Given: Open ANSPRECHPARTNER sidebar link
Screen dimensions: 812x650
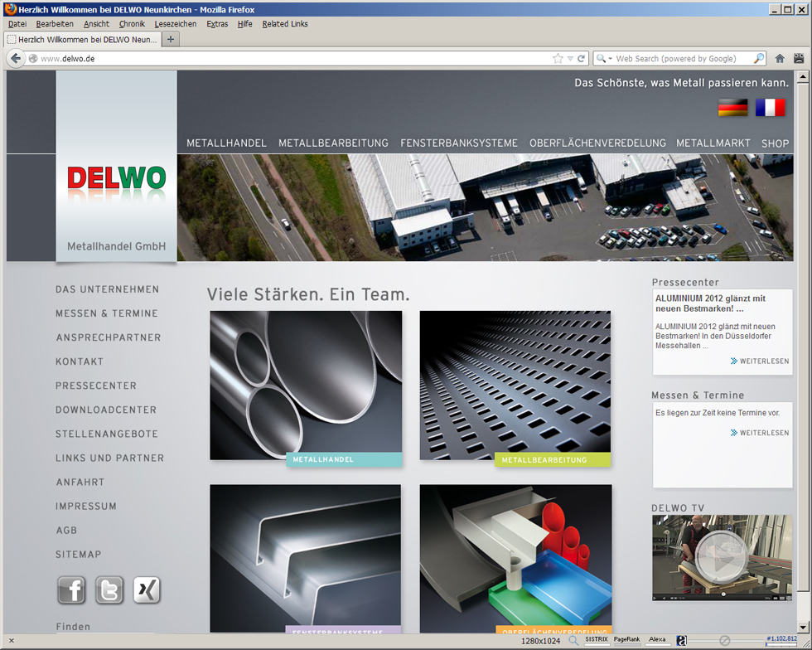Looking at the screenshot, I should [x=109, y=337].
